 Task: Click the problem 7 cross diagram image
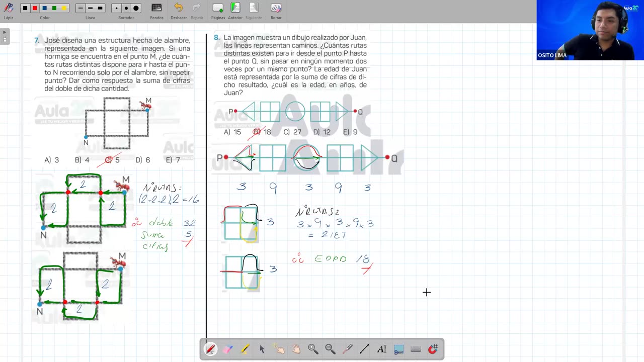[117, 123]
